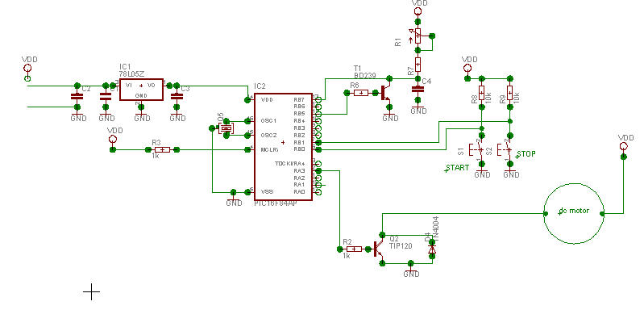Select the 78L05Z voltage regulator IC1
This screenshot has width=644, height=310.
click(x=141, y=90)
